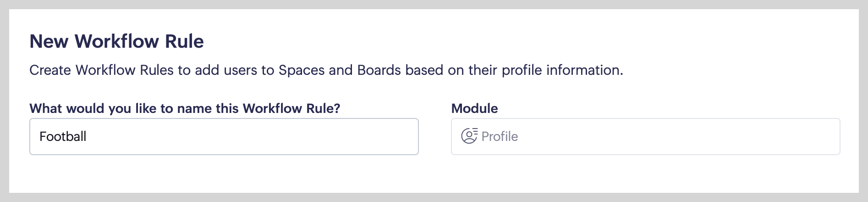Click the 'Module' field label
This screenshot has width=868, height=202.
[474, 108]
